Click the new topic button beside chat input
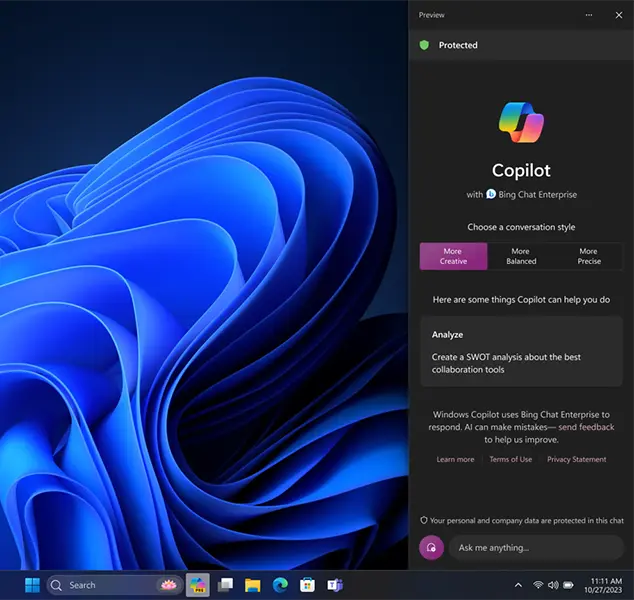 point(431,547)
